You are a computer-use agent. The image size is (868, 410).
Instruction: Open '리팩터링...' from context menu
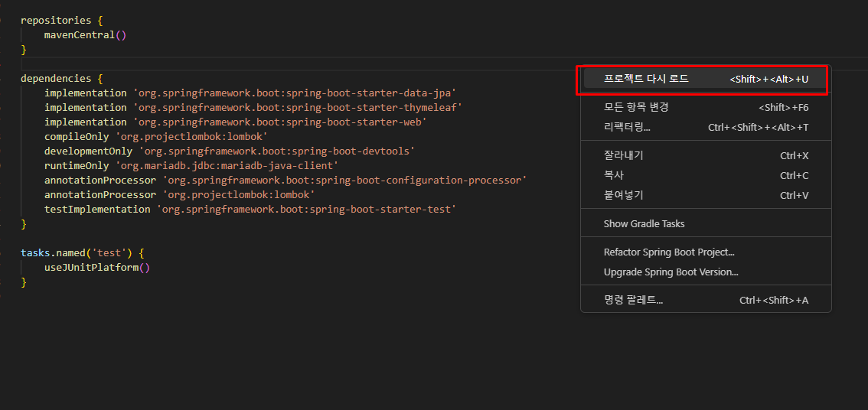[706, 127]
